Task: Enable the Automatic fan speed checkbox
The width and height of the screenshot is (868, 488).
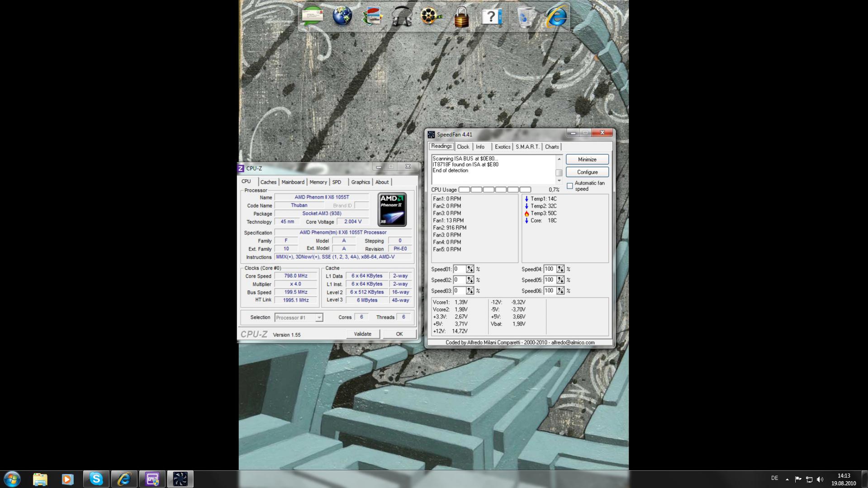Action: click(570, 186)
